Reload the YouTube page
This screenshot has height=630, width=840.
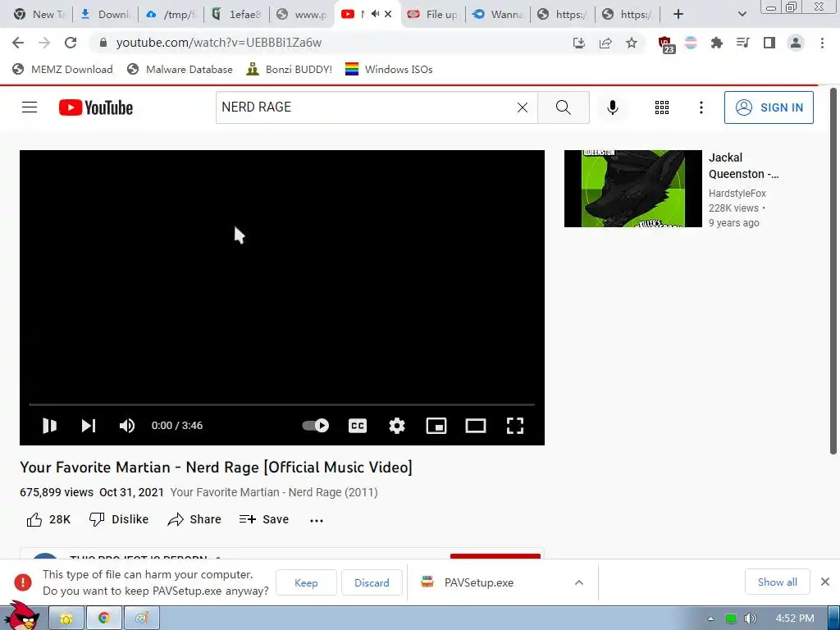(x=71, y=43)
